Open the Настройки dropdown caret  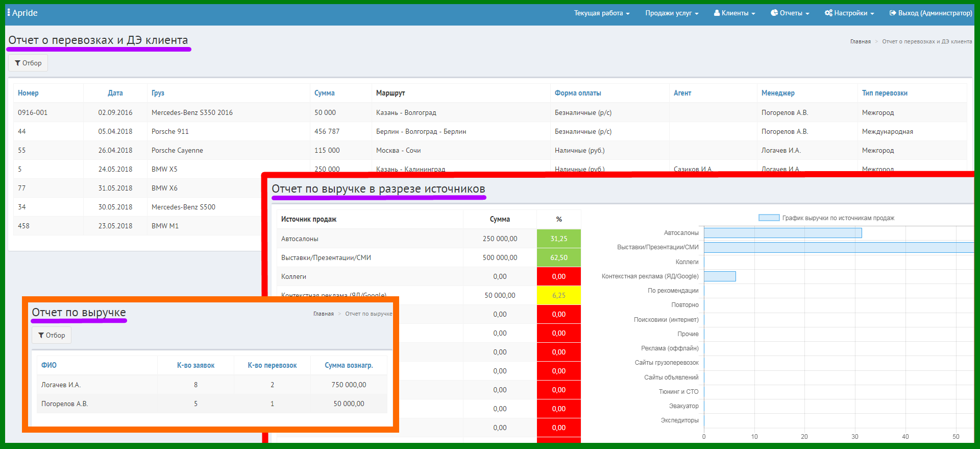coord(872,14)
